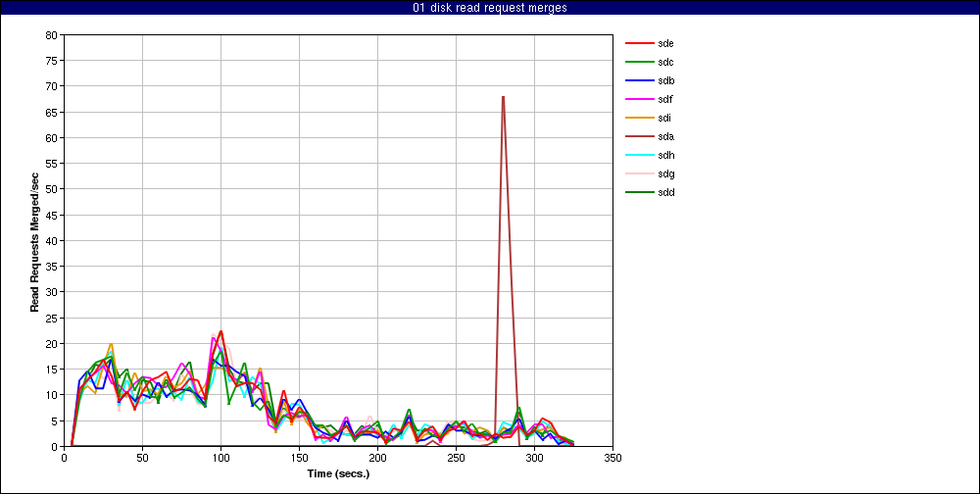Screen dimensions: 980x494
Task: Click the x-axis tick label 200
Action: click(377, 457)
